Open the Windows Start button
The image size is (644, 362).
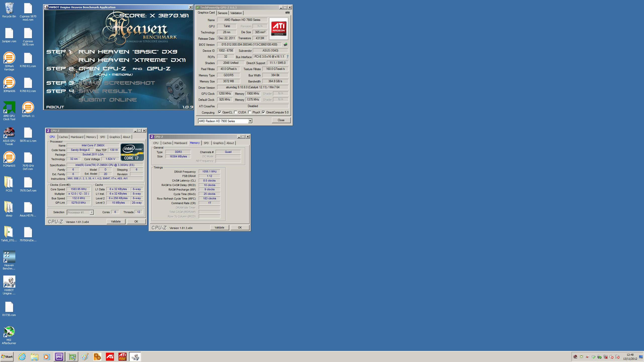pos(7,356)
